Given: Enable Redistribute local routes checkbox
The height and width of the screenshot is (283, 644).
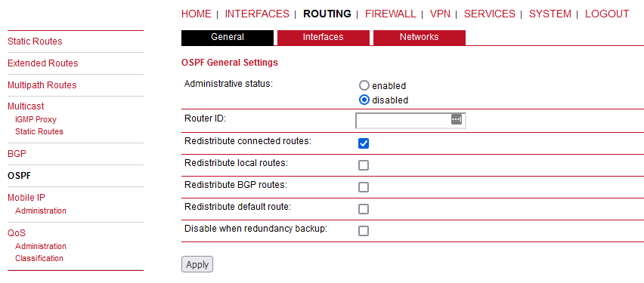Looking at the screenshot, I should tap(364, 165).
